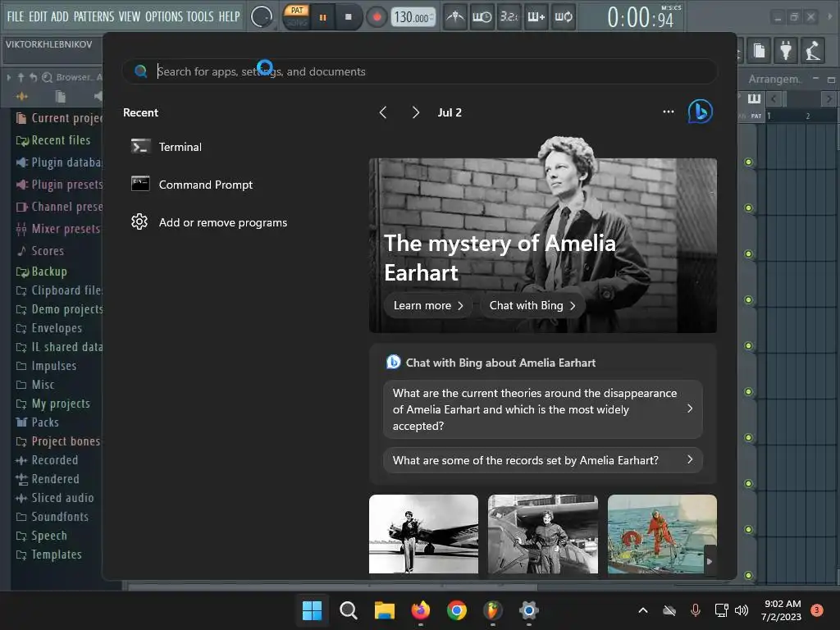Open the Templates folder
This screenshot has height=630, width=840.
tap(49, 555)
